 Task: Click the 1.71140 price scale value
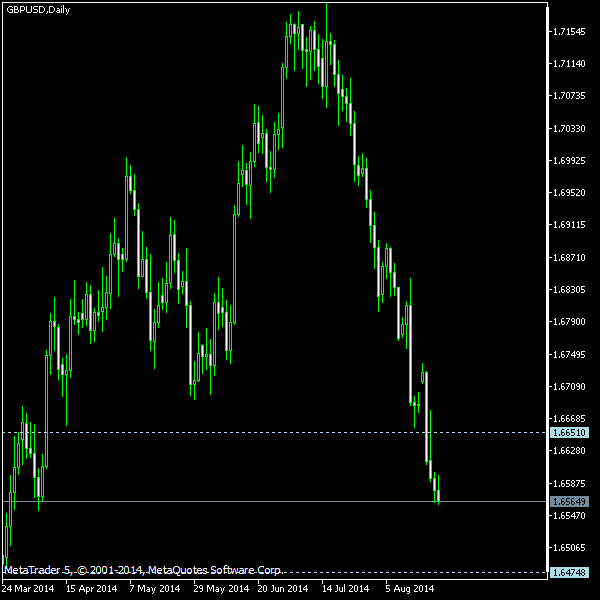[x=569, y=64]
